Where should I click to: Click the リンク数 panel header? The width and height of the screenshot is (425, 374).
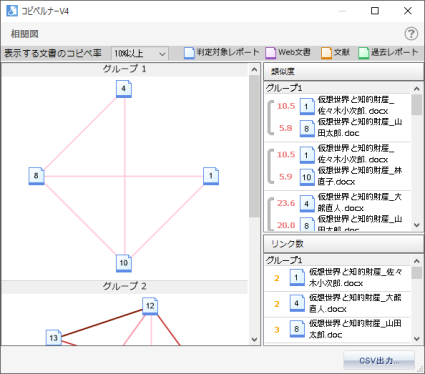pos(343,244)
